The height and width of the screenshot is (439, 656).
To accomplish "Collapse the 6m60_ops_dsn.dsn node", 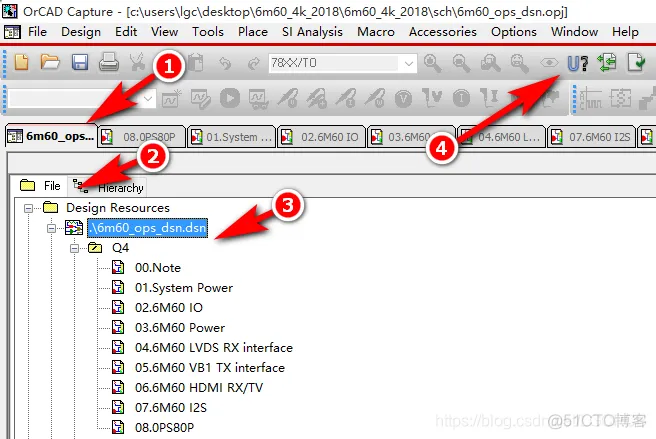I will pyautogui.click(x=51, y=228).
